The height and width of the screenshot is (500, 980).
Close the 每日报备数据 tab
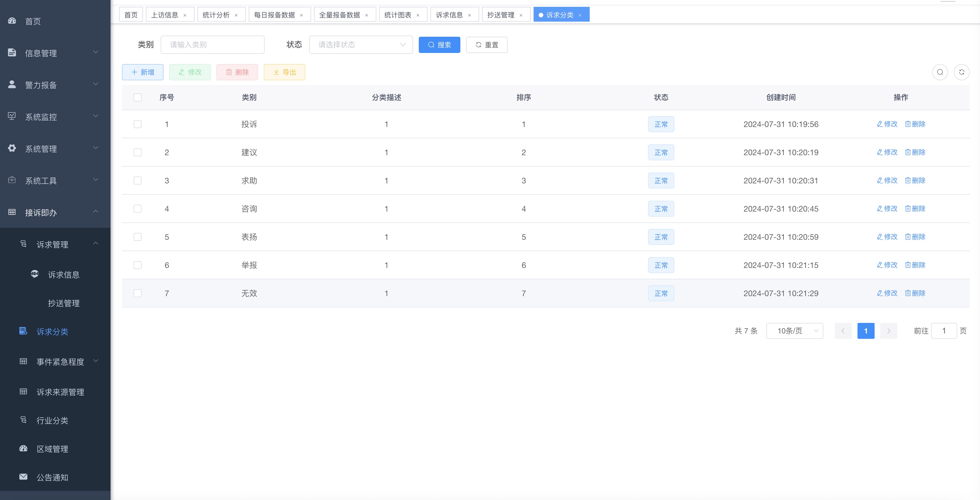click(302, 15)
